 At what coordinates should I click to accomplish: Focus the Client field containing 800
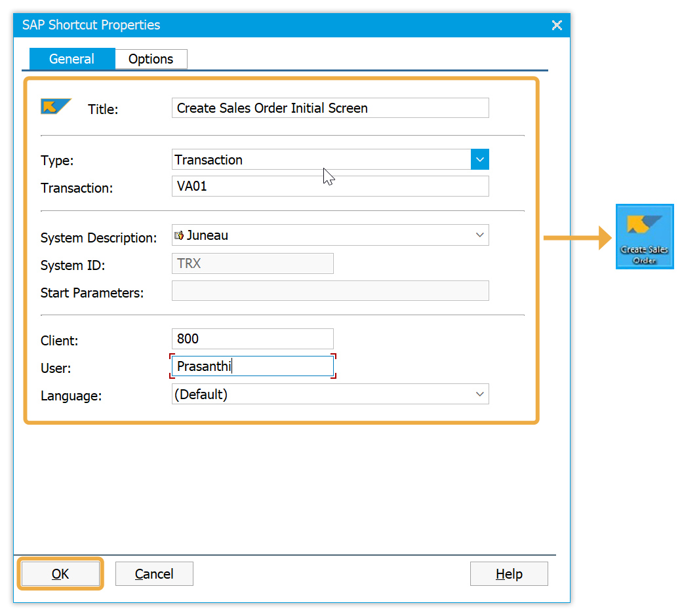click(x=252, y=339)
